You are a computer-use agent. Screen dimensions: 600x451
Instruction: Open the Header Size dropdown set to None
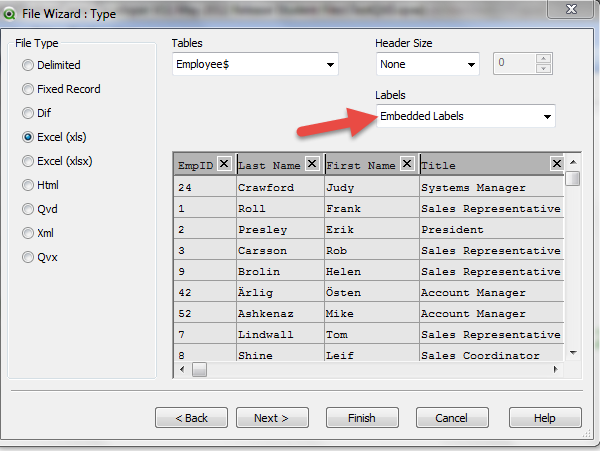pyautogui.click(x=428, y=64)
